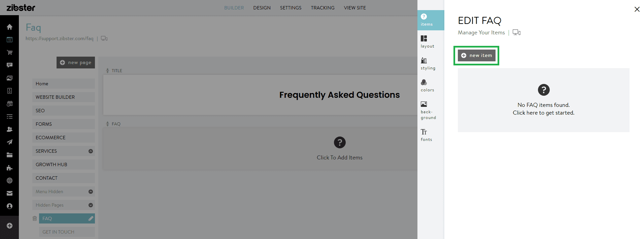Viewport: 644px width, 239px height.
Task: Expand the SERVICES page submenu
Action: point(91,151)
